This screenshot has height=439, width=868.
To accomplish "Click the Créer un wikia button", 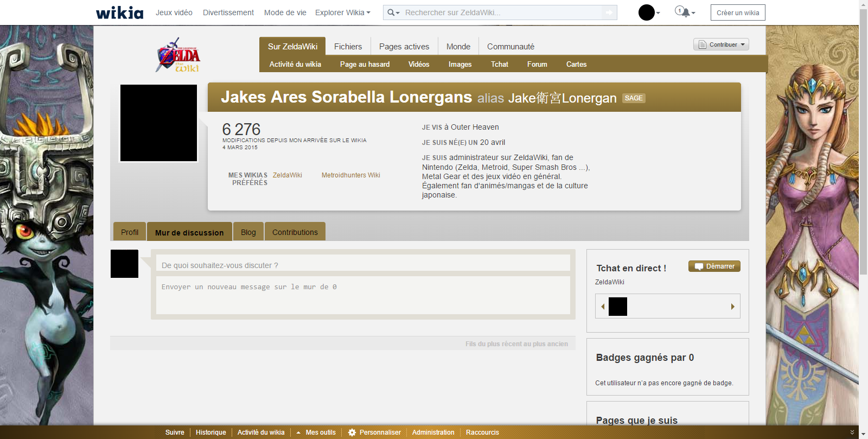I will tap(737, 12).
